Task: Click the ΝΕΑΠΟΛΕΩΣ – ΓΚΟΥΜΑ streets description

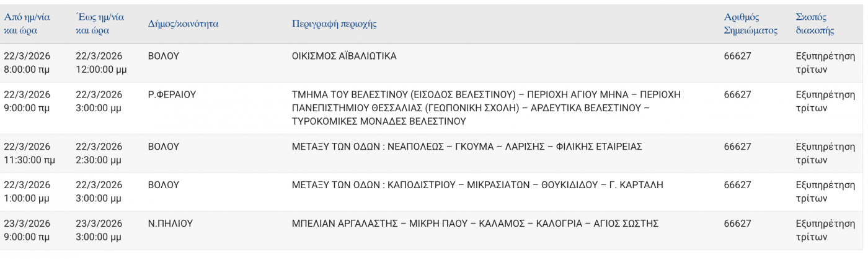Action: click(x=467, y=147)
